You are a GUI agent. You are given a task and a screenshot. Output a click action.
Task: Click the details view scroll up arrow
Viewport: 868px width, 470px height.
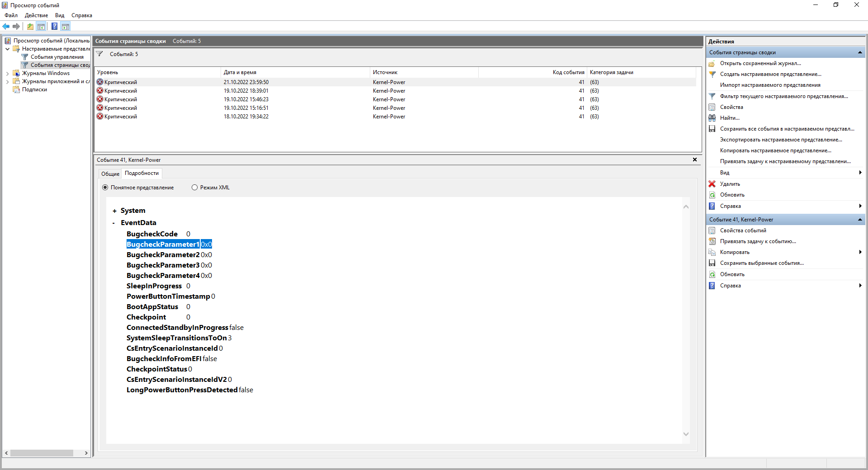686,207
